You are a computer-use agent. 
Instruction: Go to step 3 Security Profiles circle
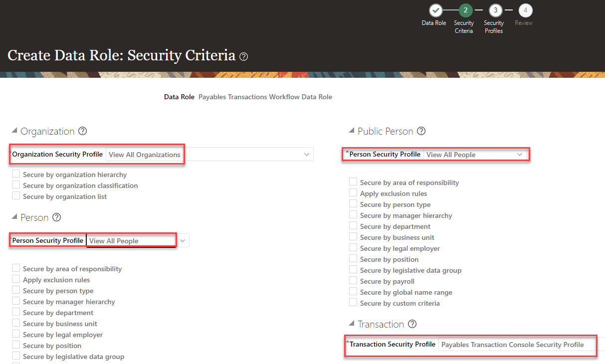pyautogui.click(x=495, y=10)
